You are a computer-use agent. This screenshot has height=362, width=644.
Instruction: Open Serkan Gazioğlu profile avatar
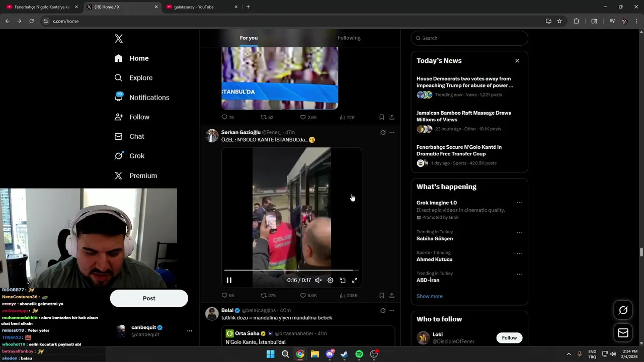coord(212,136)
